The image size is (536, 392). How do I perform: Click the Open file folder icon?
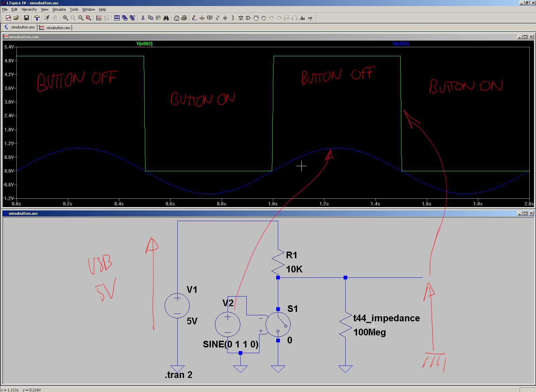[16, 18]
